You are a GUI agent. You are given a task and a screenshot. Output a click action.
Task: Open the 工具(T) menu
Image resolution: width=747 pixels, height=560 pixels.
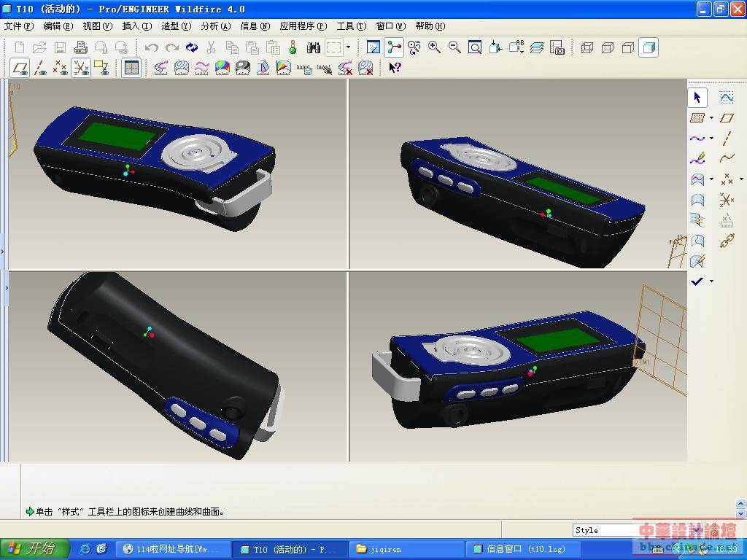pos(352,26)
